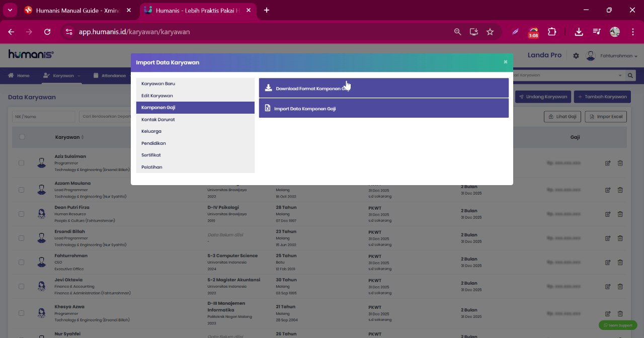Delete Khesya Azwa trash icon

point(620,313)
